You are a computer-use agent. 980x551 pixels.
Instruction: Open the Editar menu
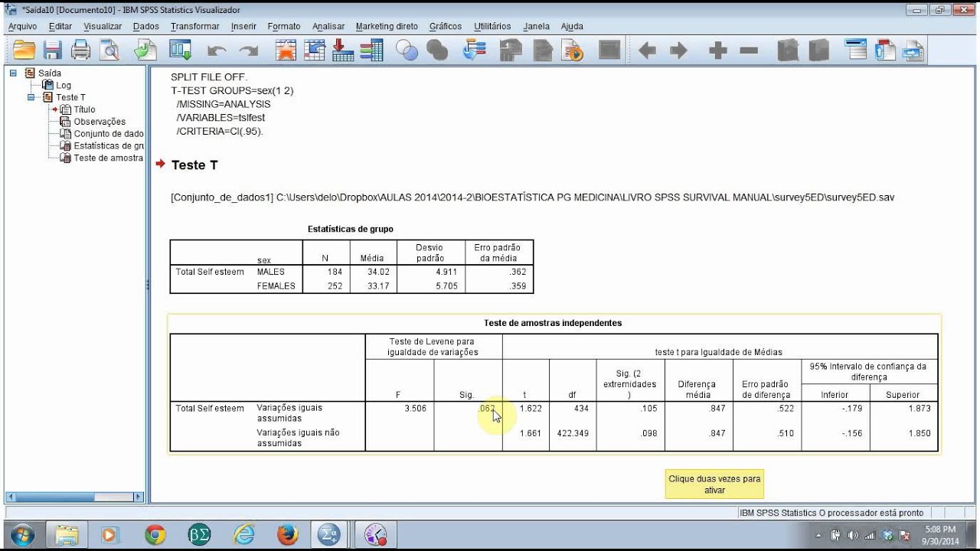[60, 26]
